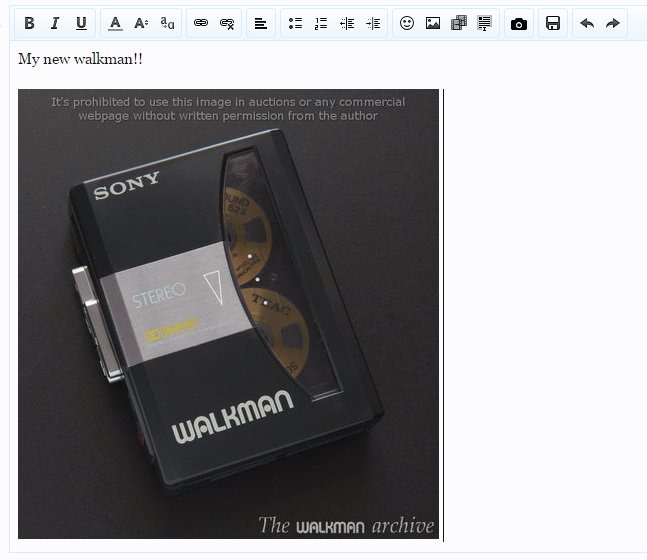647x560 pixels.
Task: Insert a link with the chain icon
Action: [201, 23]
